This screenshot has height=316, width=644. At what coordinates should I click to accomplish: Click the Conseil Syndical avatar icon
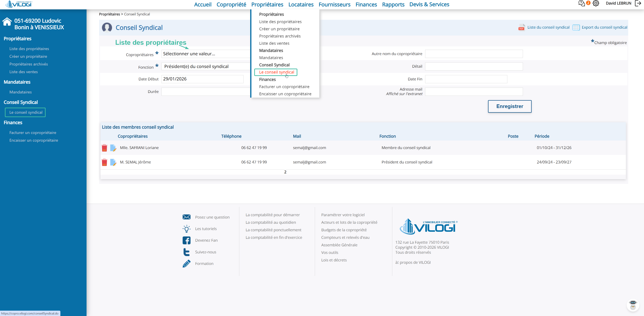(107, 27)
